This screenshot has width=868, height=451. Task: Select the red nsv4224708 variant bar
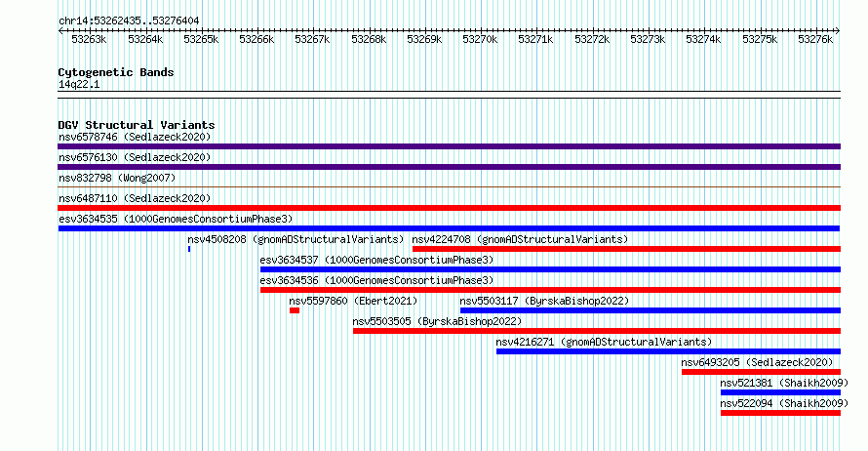[627, 249]
